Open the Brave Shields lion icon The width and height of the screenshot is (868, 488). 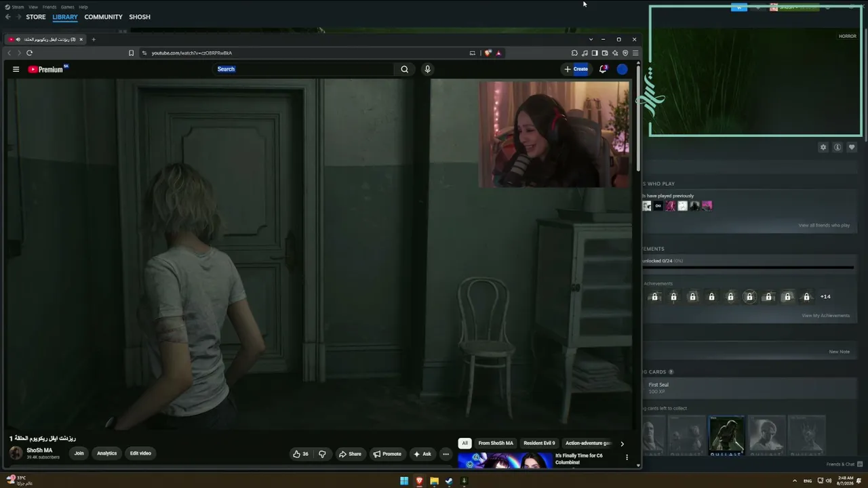point(488,53)
